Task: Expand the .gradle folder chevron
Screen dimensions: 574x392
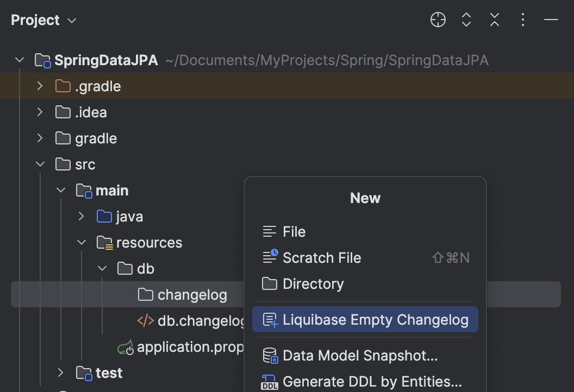Action: [x=39, y=86]
